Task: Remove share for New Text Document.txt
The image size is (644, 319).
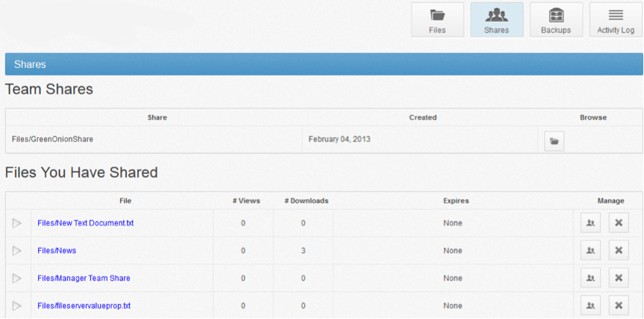Action: pyautogui.click(x=619, y=223)
